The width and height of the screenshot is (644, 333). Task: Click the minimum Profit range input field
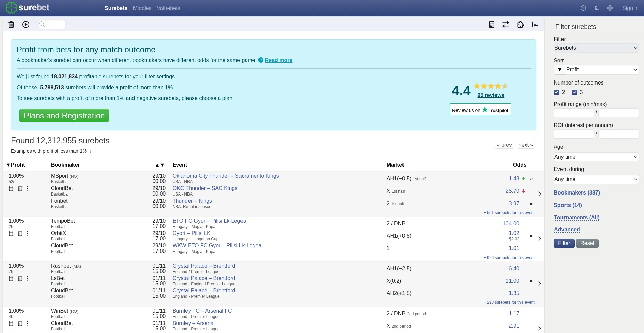(574, 113)
